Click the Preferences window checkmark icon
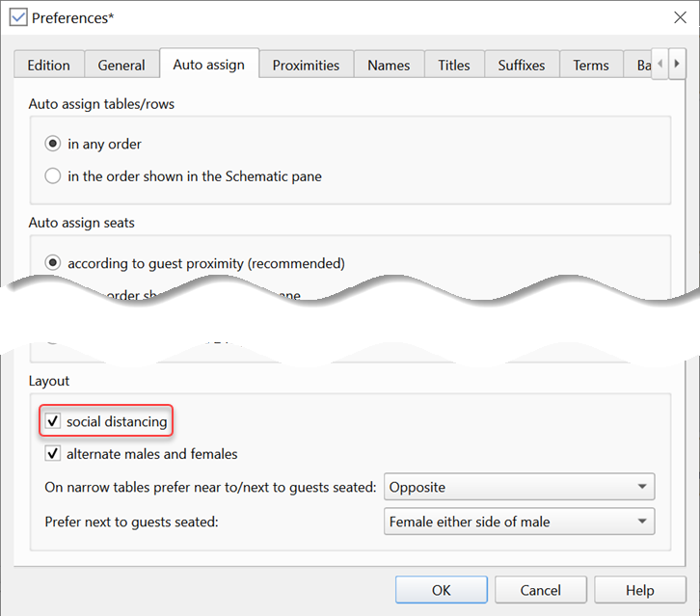 17,17
